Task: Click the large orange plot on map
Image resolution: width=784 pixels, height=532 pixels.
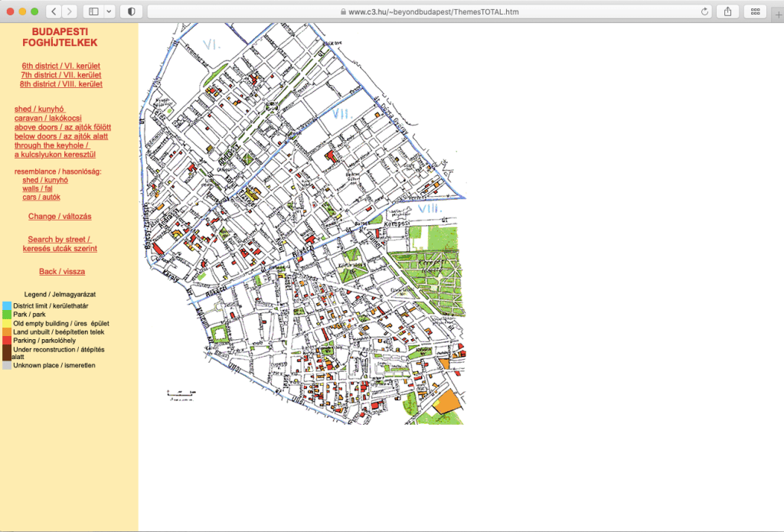Action: pos(446,401)
